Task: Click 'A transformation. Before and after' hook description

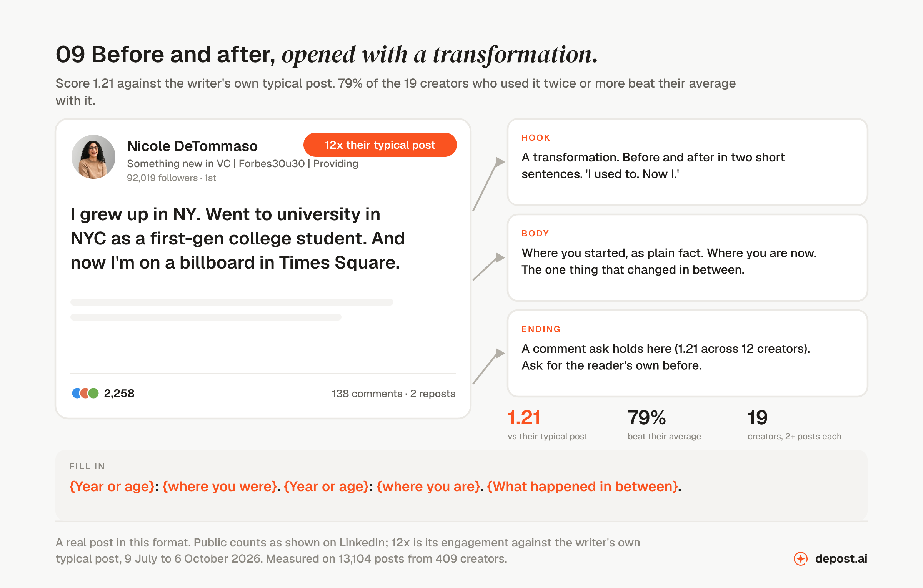Action: [653, 166]
